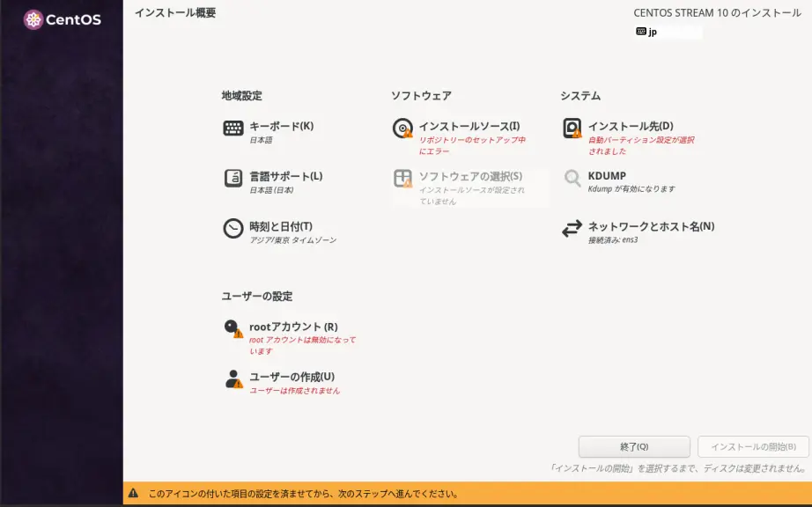Click the CENTOS STREAM 10 のインストール heading
This screenshot has height=507, width=812.
pyautogui.click(x=717, y=12)
